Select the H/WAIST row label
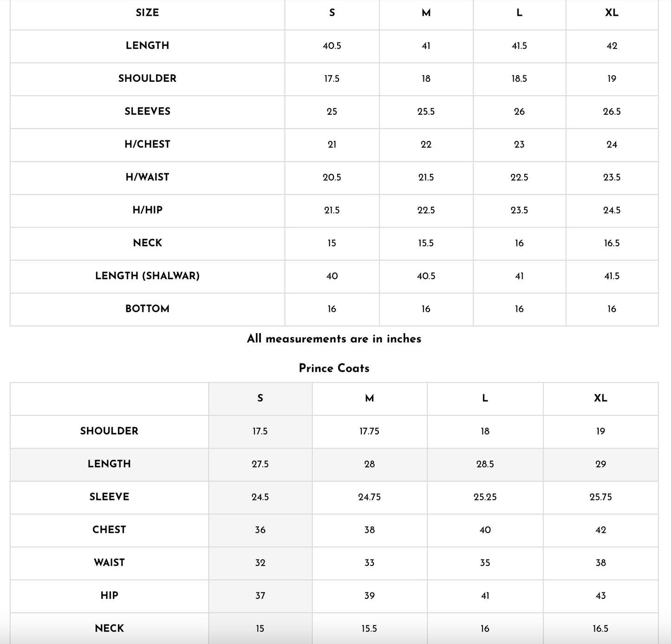Screen dimensions: 671x644 coord(147,177)
